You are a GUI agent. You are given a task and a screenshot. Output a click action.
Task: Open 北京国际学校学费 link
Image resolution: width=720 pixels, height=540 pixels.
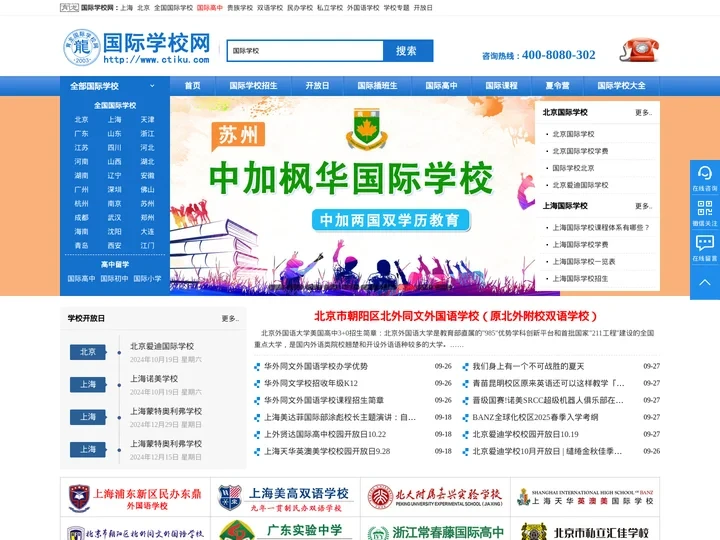[x=580, y=151]
